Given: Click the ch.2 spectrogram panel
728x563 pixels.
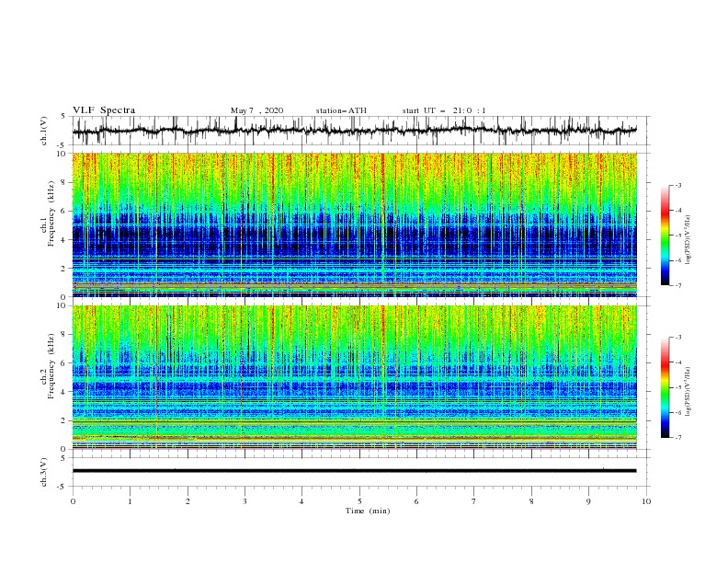Looking at the screenshot, I should pos(355,377).
